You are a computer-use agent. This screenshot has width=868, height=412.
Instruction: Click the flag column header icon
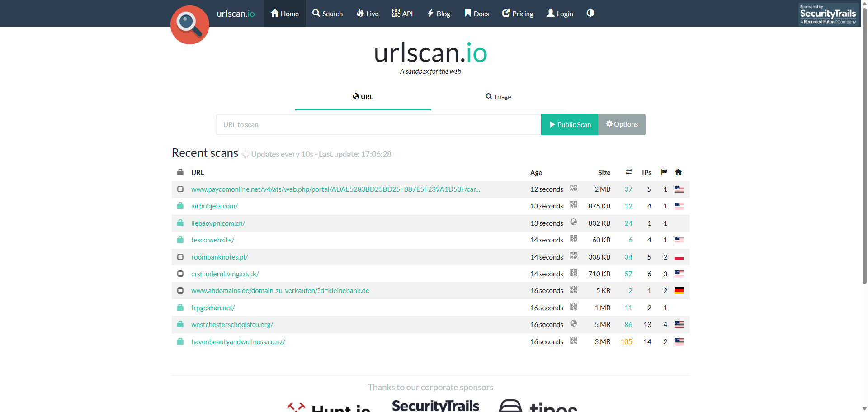click(664, 172)
